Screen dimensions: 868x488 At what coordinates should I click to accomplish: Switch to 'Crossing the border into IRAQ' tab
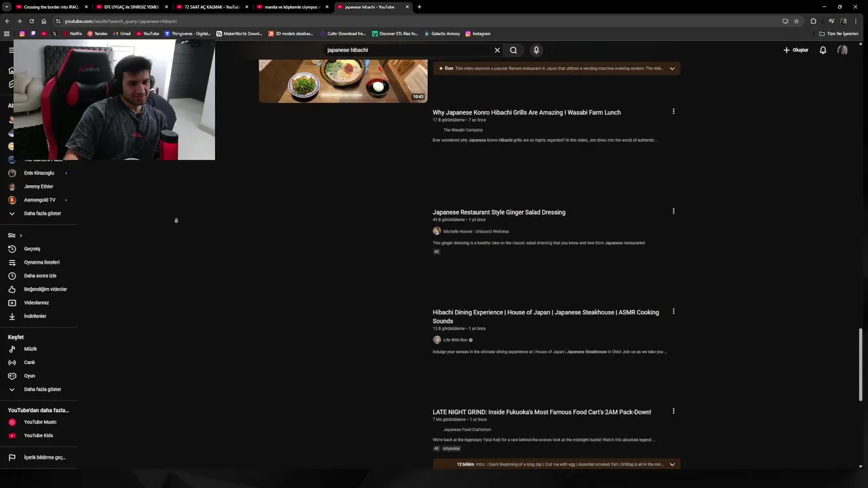(51, 7)
